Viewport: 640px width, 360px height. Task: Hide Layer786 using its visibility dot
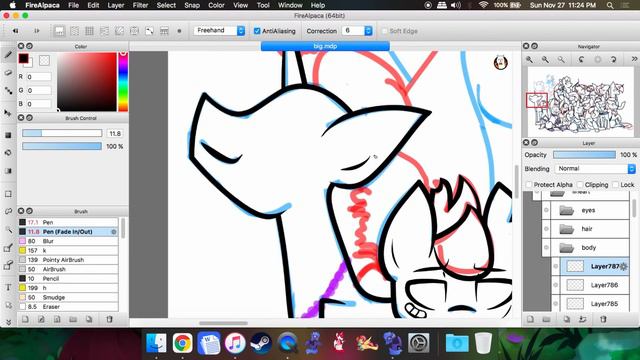coord(556,285)
